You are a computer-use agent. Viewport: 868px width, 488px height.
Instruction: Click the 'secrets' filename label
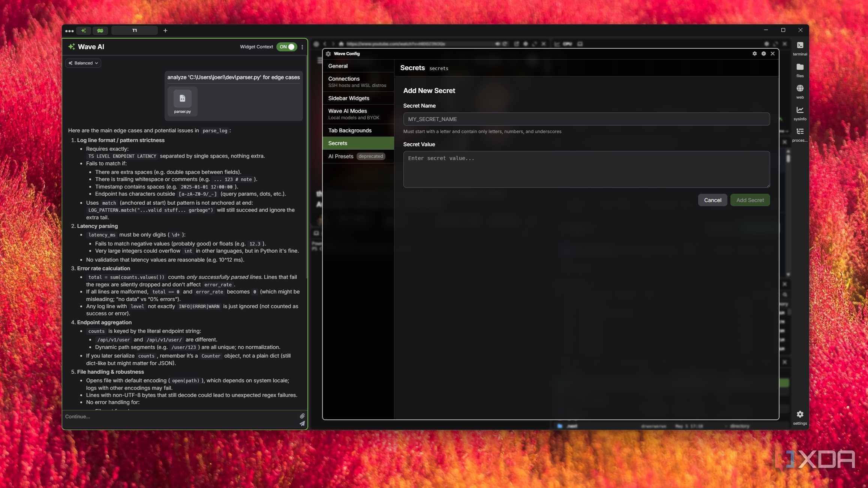pyautogui.click(x=439, y=68)
